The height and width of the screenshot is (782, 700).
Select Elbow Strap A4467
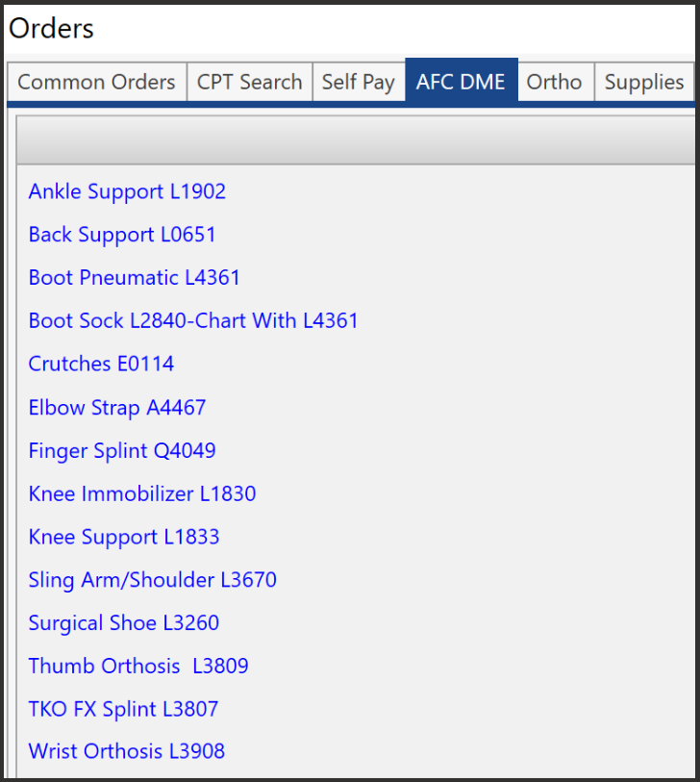pos(117,408)
